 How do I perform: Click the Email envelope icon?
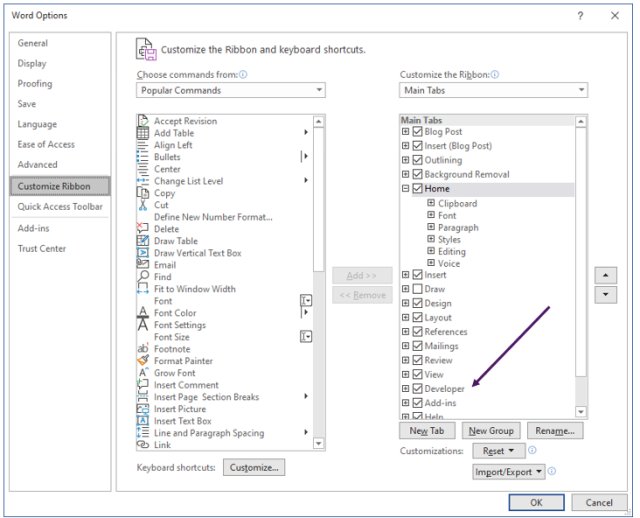(x=143, y=265)
